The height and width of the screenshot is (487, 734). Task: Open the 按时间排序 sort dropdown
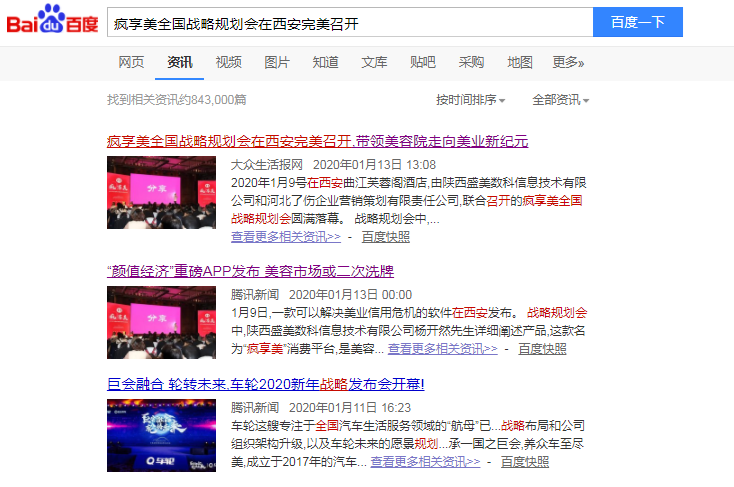point(470,100)
